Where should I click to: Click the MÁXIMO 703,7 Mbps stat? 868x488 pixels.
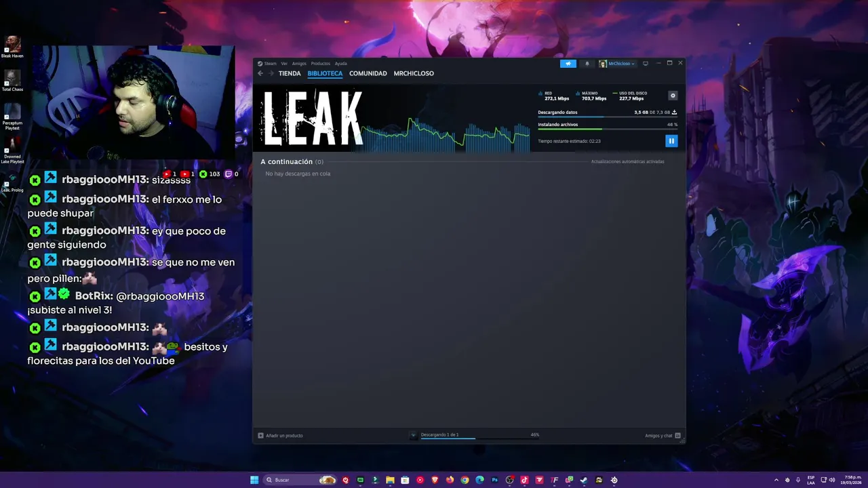(x=591, y=96)
